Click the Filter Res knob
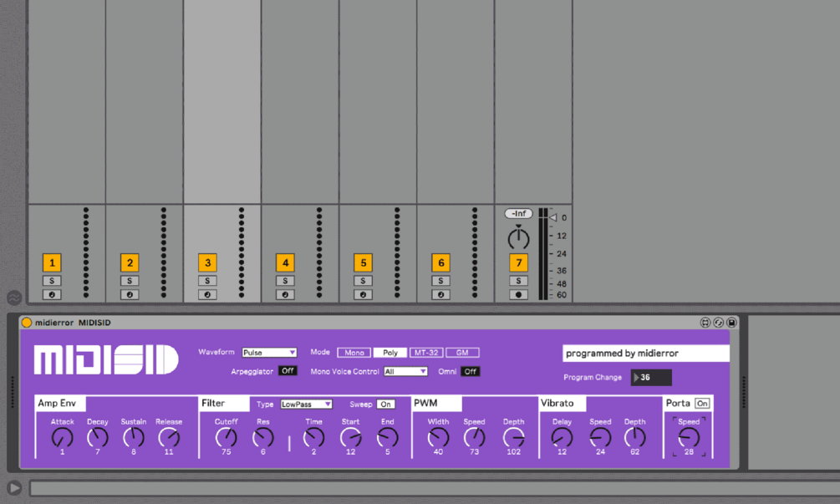This screenshot has width=840, height=504. click(263, 438)
